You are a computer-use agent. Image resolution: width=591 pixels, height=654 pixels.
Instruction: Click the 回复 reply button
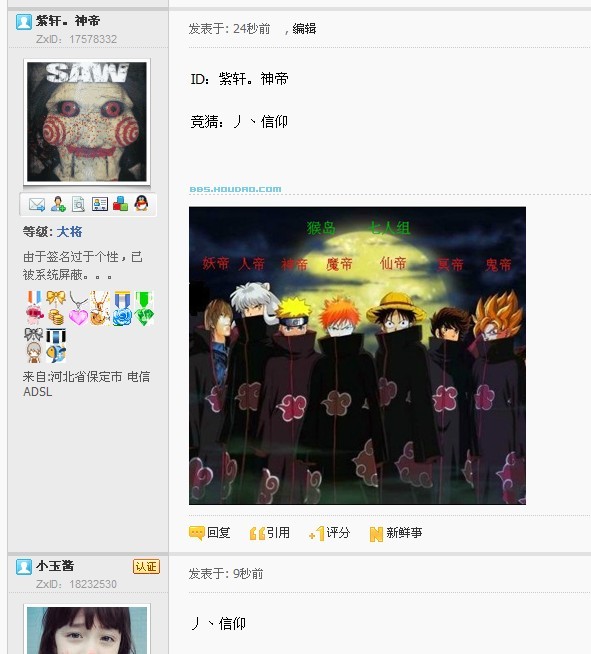click(x=210, y=533)
